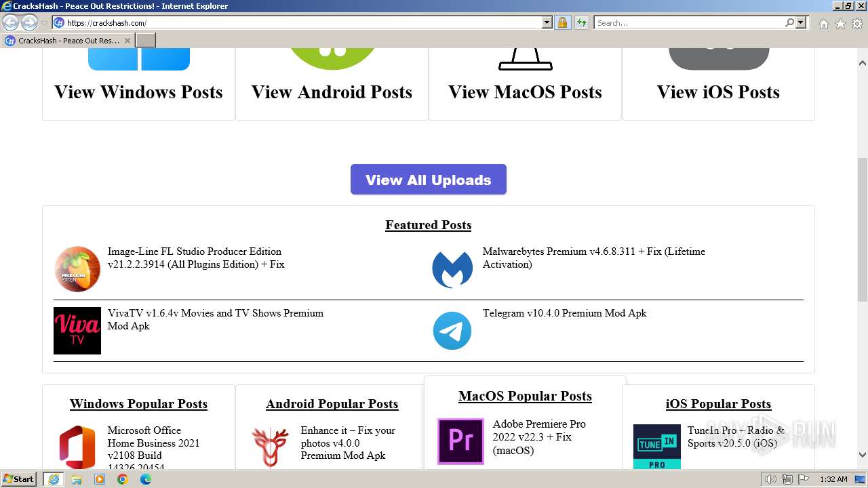Screen dimensions: 868x488
Task: Click the search magnifier icon
Action: [789, 22]
